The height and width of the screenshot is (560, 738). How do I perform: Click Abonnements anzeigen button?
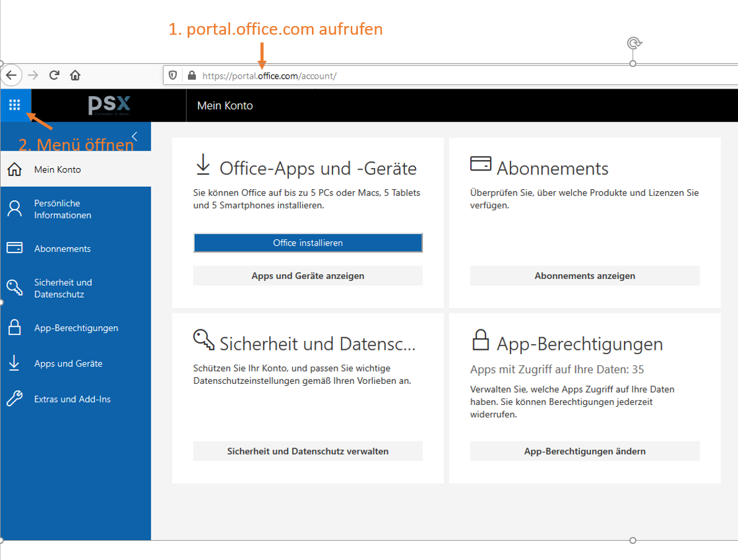(x=584, y=276)
